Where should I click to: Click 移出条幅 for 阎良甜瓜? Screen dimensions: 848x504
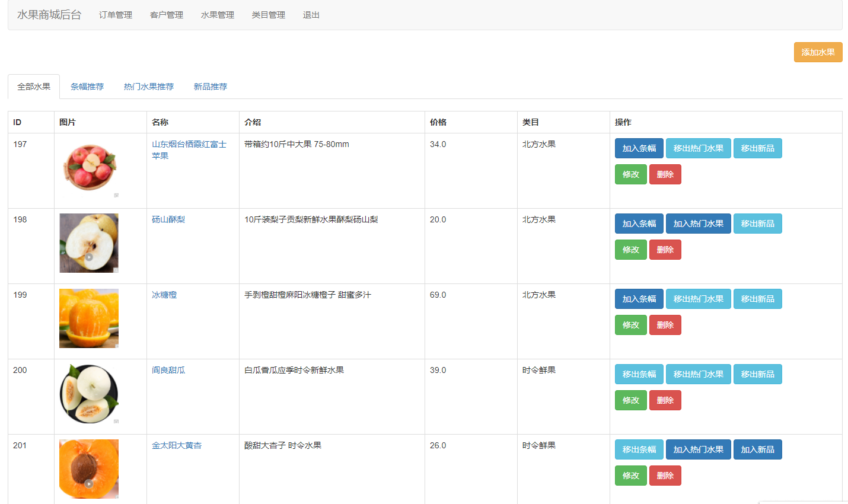coord(639,374)
